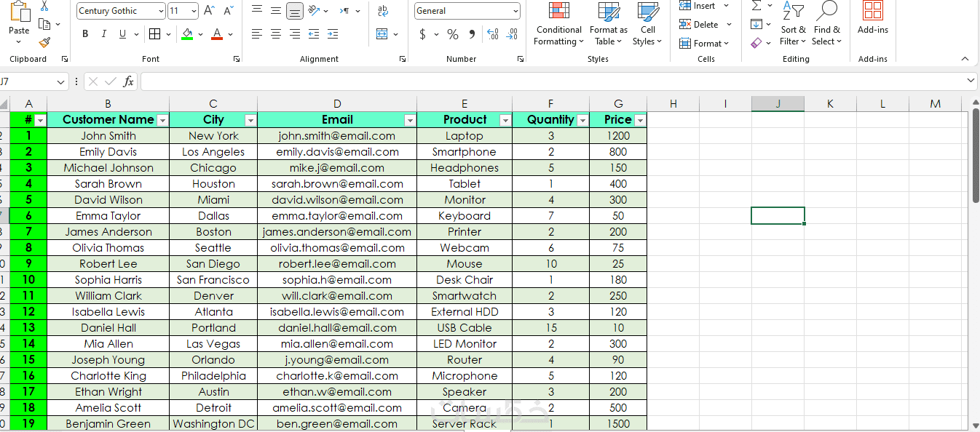Viewport: 980px width, 432px height.
Task: Click the formula bar cancel X icon
Action: pyautogui.click(x=93, y=81)
